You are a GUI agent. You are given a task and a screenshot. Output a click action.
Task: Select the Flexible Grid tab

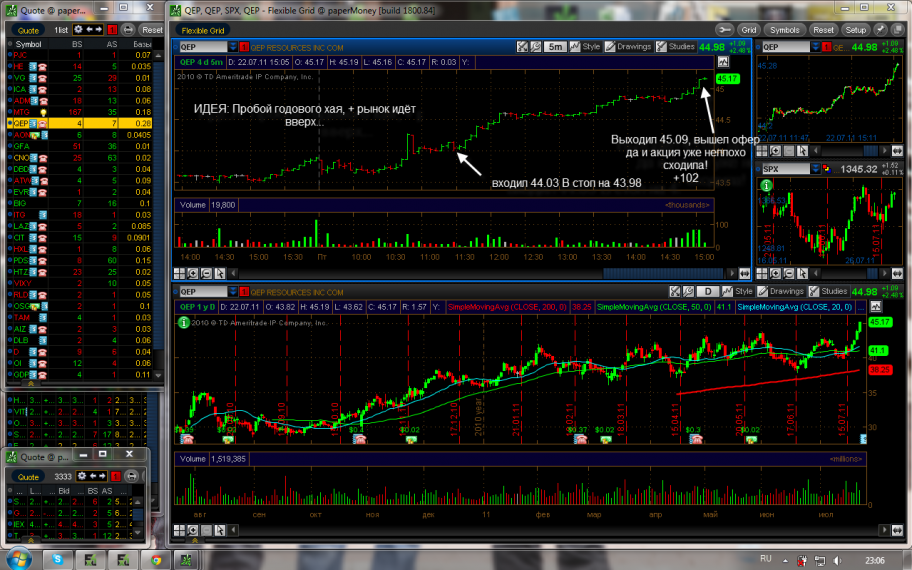click(202, 30)
